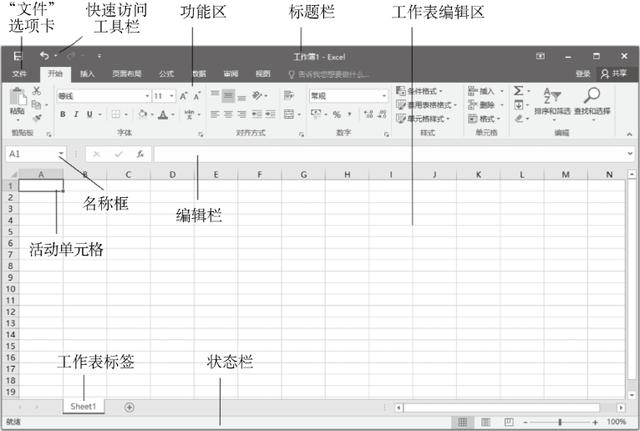Viewport: 640px width, 431px height.
Task: Open Find and Select (查找和选择)
Action: coord(592,102)
